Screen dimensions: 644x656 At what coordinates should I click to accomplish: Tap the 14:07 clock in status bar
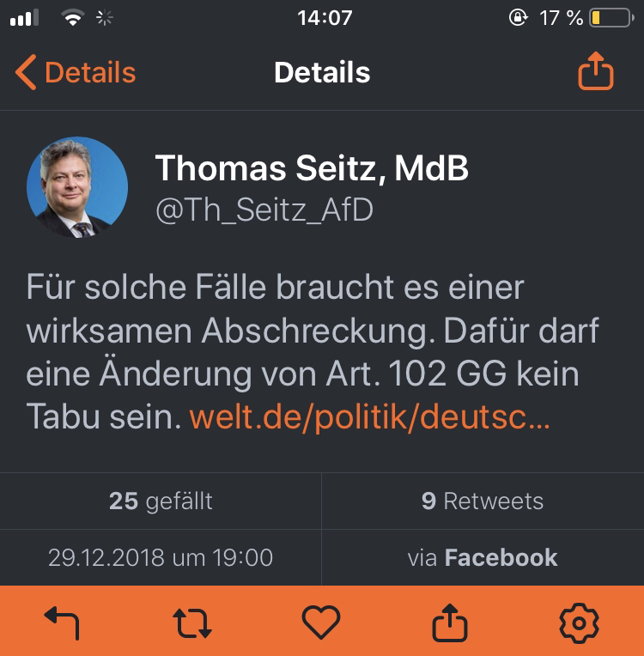325,18
